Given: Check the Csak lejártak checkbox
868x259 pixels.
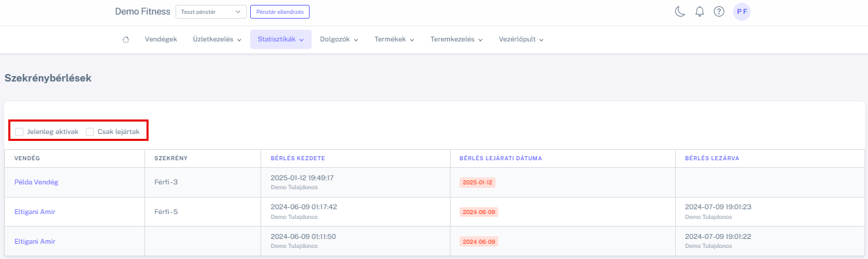Looking at the screenshot, I should (x=90, y=131).
